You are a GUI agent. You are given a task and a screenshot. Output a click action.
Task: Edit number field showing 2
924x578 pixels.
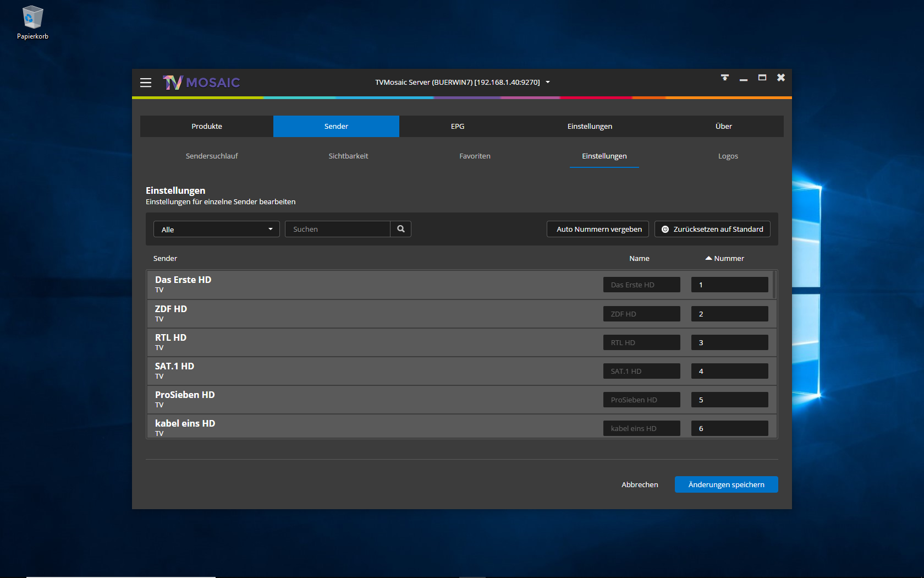729,314
